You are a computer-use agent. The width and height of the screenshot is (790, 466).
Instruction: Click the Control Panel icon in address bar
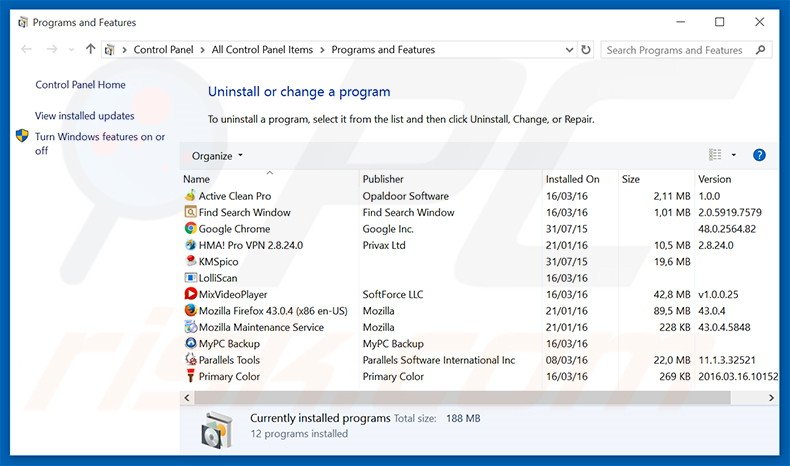(x=109, y=50)
